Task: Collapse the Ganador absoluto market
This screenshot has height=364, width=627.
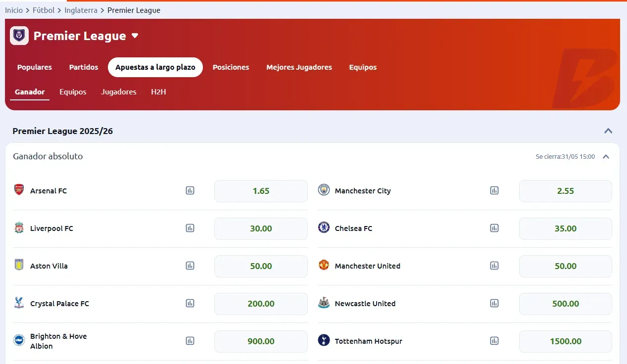Action: [x=606, y=157]
